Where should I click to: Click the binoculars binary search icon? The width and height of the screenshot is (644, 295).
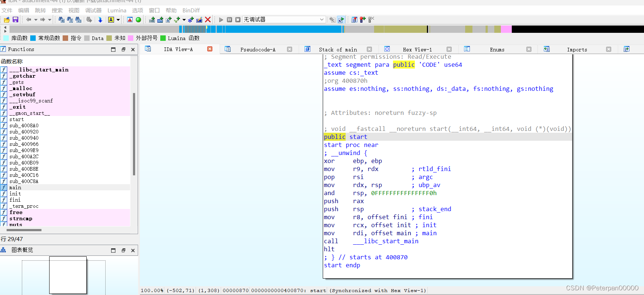tap(78, 20)
